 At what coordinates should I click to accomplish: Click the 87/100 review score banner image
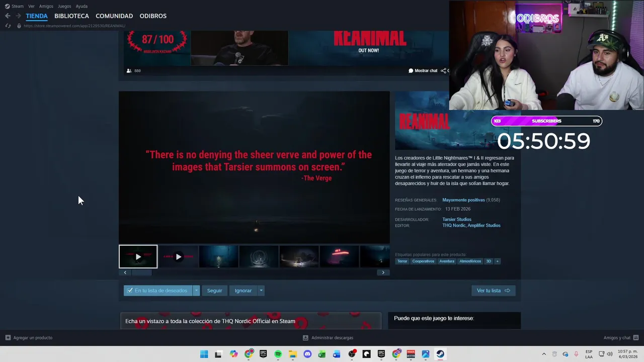coord(157,48)
